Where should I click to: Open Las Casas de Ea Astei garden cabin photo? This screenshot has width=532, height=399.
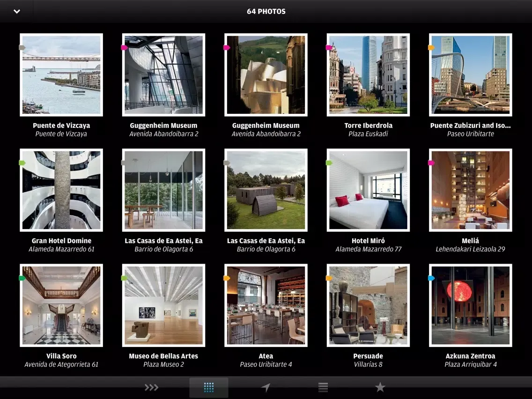[266, 190]
